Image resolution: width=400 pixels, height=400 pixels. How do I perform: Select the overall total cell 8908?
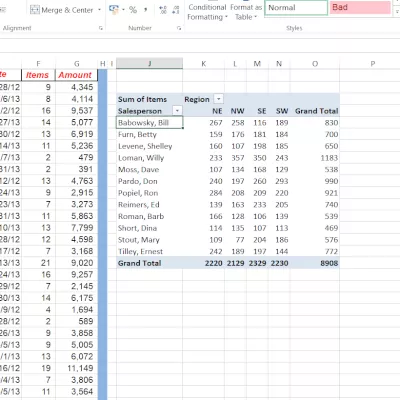(x=315, y=263)
